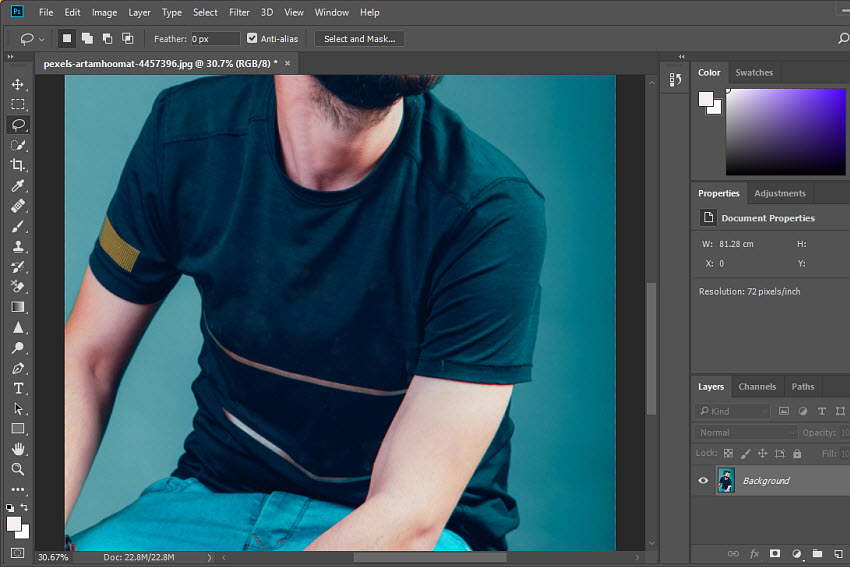Screen dimensions: 850x567
Task: Open the History panel icon
Action: 675,80
